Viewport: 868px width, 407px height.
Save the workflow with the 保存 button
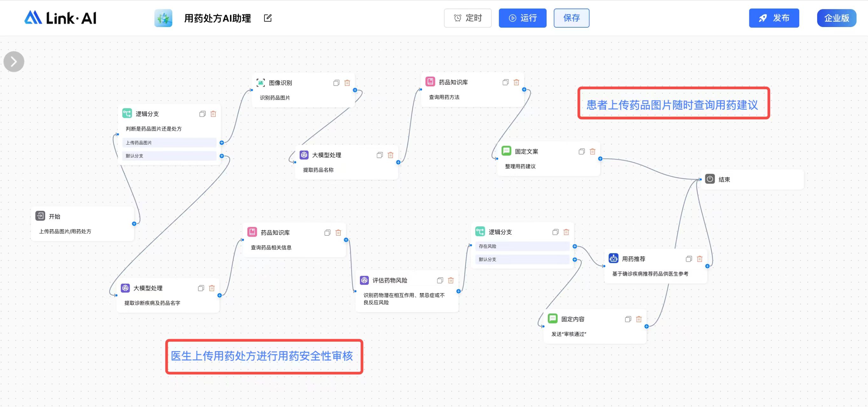point(571,18)
